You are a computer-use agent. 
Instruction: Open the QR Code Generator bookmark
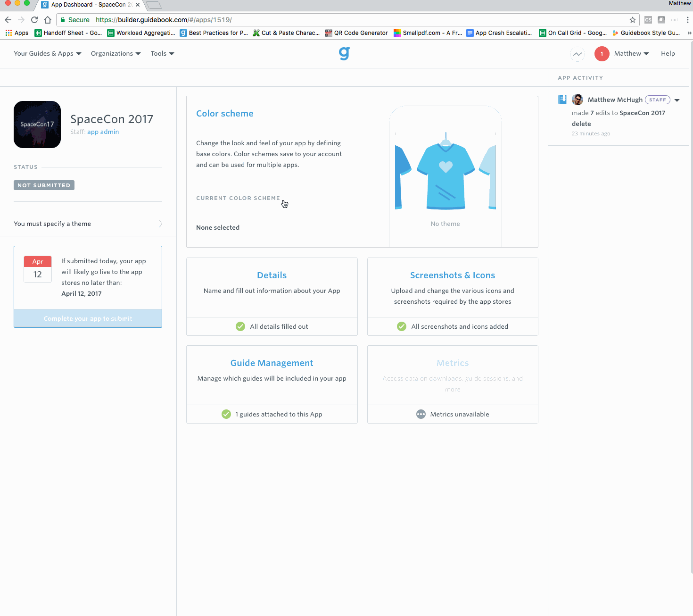coord(356,33)
